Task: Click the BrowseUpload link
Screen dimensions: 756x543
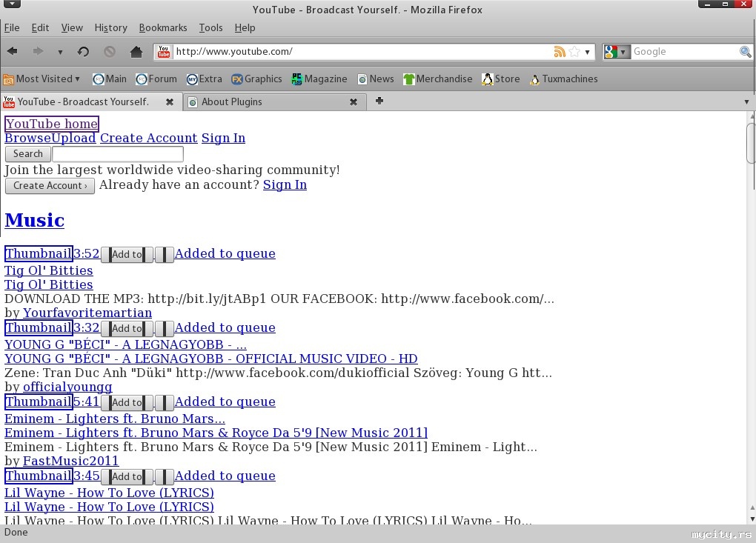Action: pyautogui.click(x=50, y=138)
